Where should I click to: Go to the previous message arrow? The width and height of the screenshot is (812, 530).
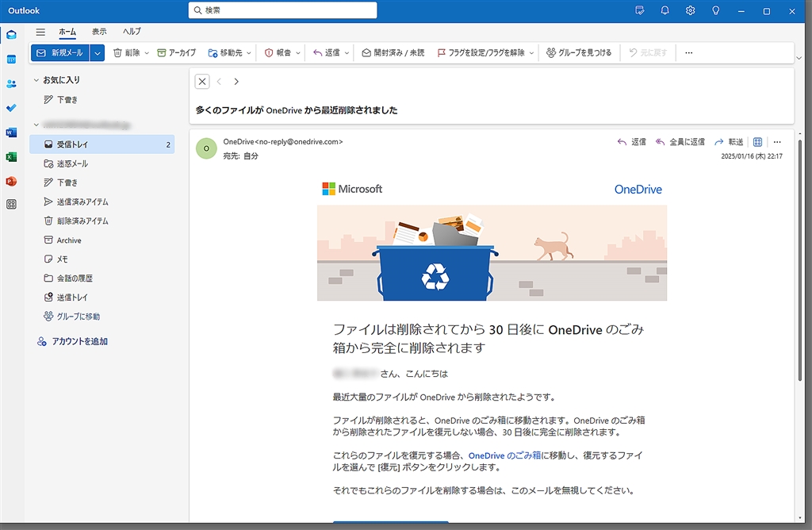(x=219, y=82)
